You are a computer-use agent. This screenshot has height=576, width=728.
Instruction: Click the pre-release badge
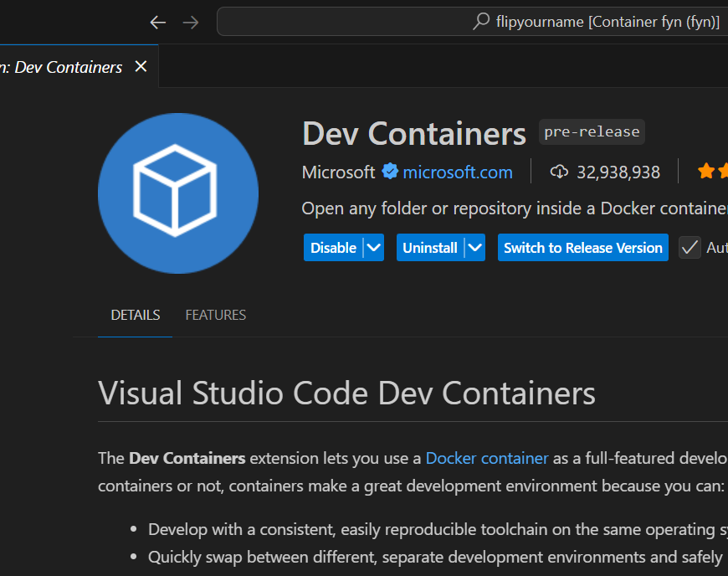point(592,132)
